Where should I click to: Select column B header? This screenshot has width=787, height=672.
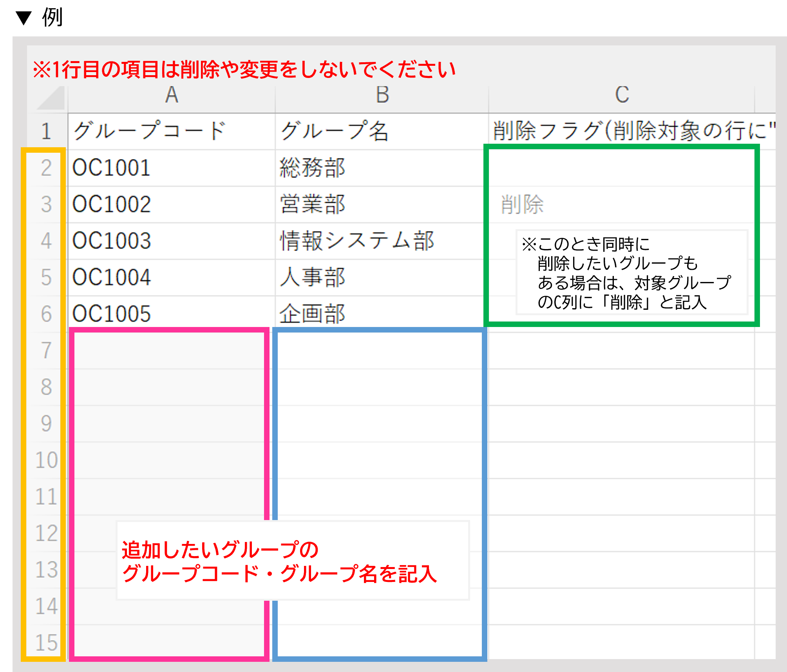[x=382, y=95]
